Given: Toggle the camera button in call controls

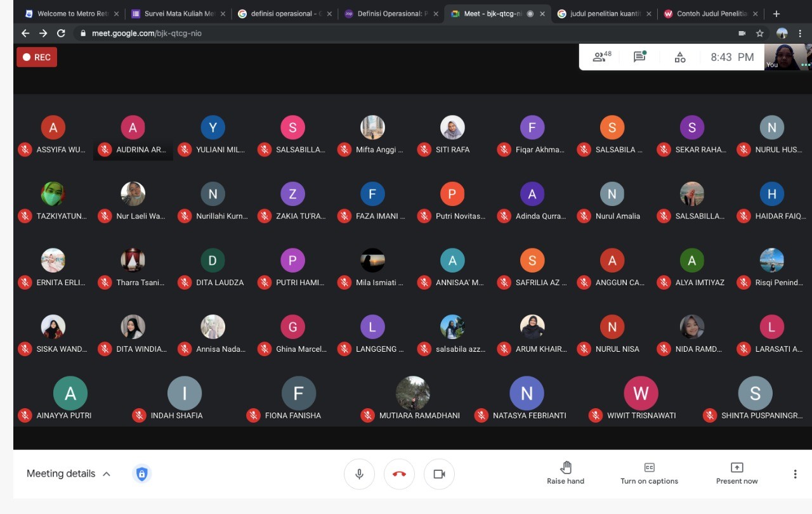Looking at the screenshot, I should [x=439, y=474].
